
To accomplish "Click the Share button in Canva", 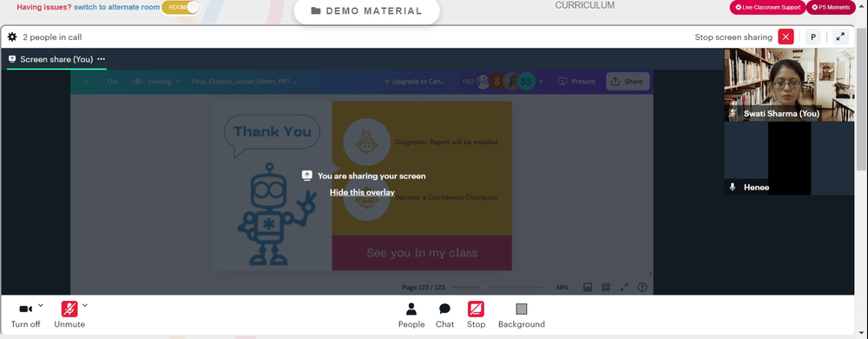I will click(628, 82).
